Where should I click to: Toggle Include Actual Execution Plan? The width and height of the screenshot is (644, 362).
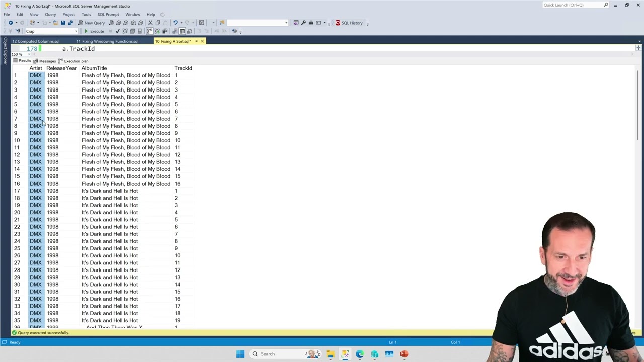pyautogui.click(x=150, y=31)
